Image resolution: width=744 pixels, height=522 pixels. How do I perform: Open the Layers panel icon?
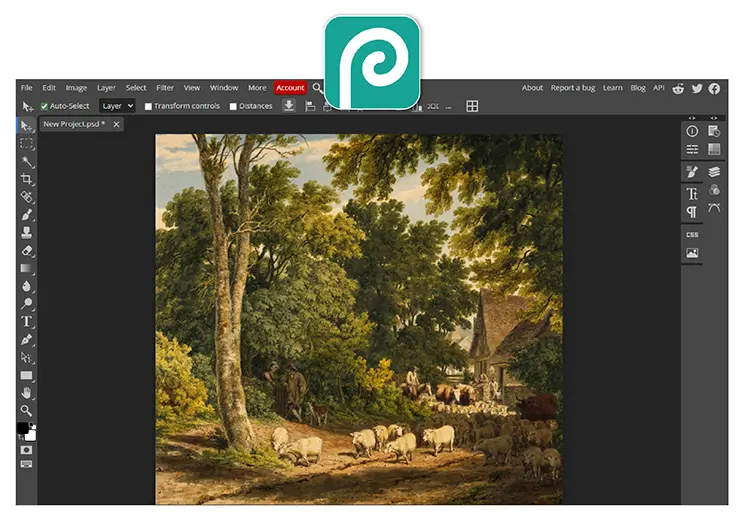click(714, 172)
